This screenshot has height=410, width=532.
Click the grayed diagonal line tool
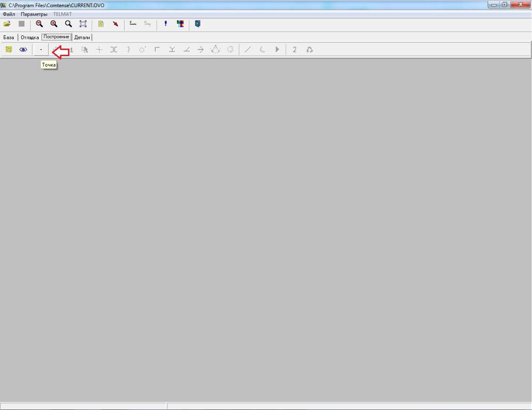tap(248, 50)
